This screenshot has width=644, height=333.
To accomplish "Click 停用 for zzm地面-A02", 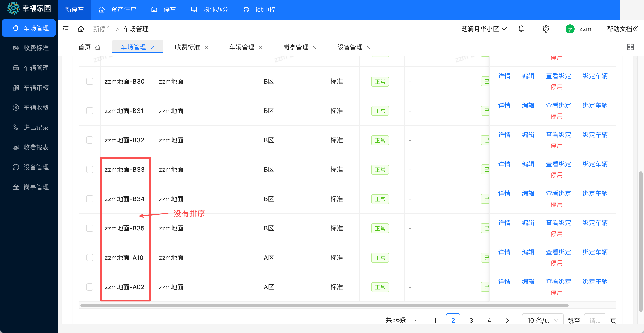I will pos(556,292).
